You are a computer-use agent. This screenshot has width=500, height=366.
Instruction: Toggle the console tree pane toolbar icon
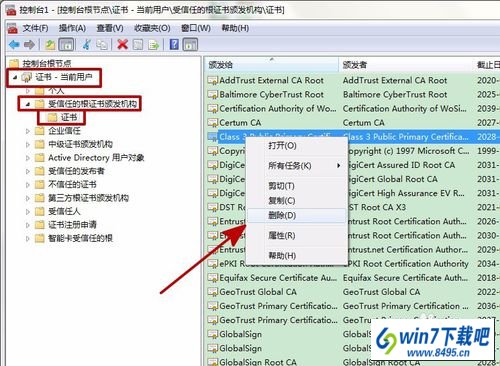[66, 44]
